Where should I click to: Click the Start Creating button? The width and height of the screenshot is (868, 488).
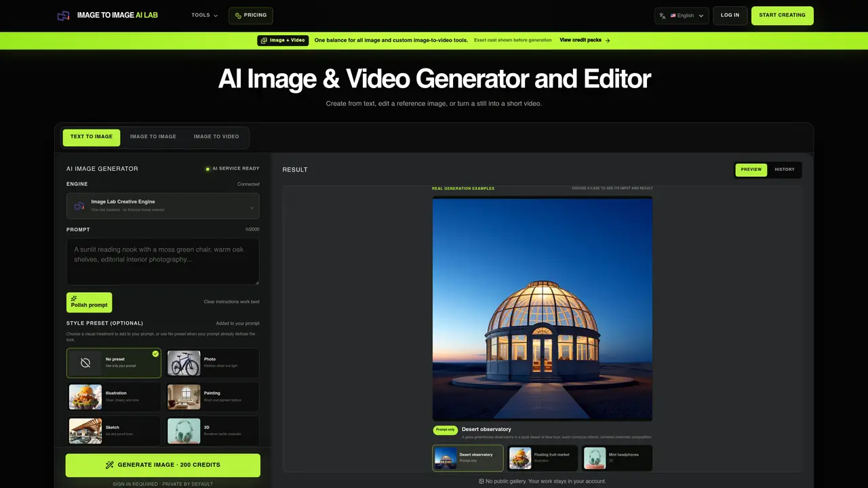coord(783,16)
